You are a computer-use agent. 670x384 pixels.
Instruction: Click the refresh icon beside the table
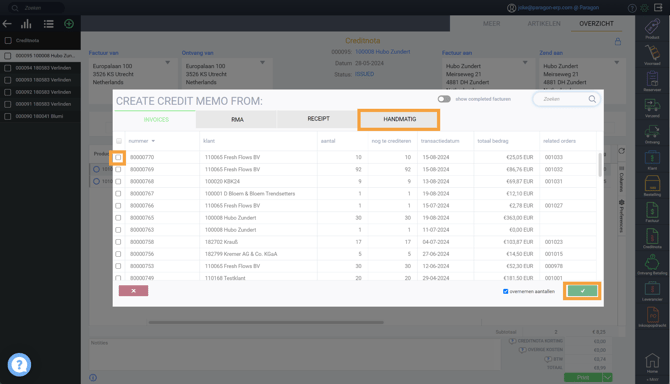point(621,151)
